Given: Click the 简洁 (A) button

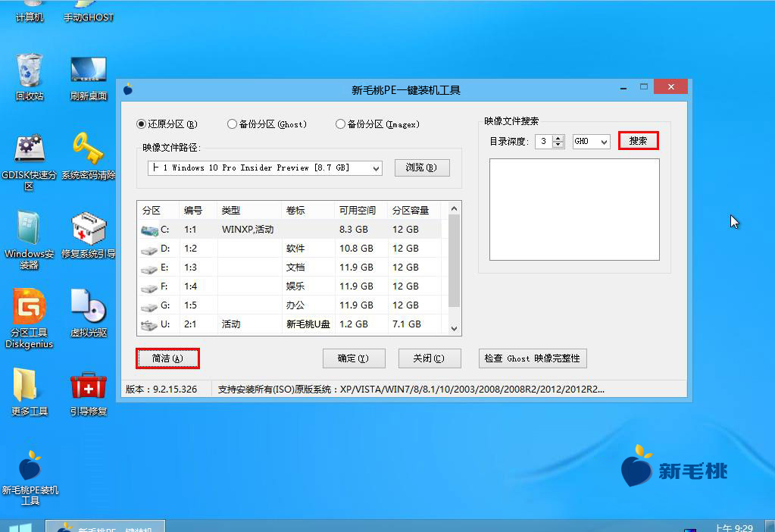Looking at the screenshot, I should (x=167, y=358).
